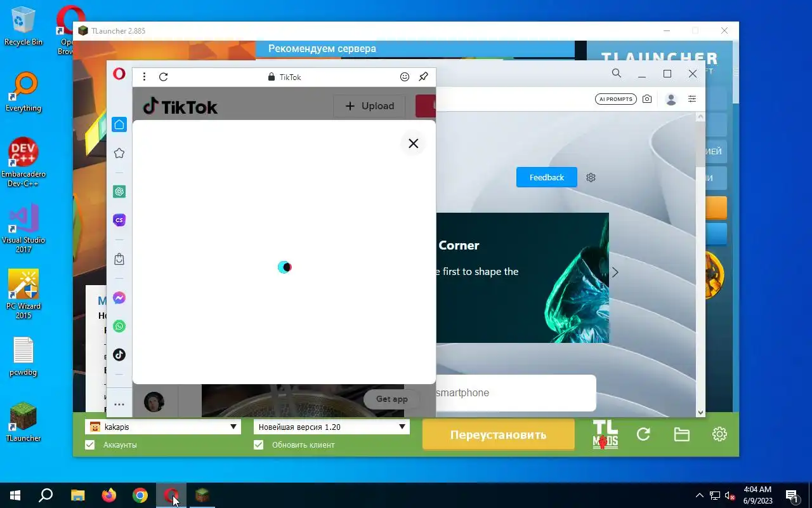The width and height of the screenshot is (812, 508).
Task: Open version dropdown Новейшая версия 1.20
Action: (331, 427)
